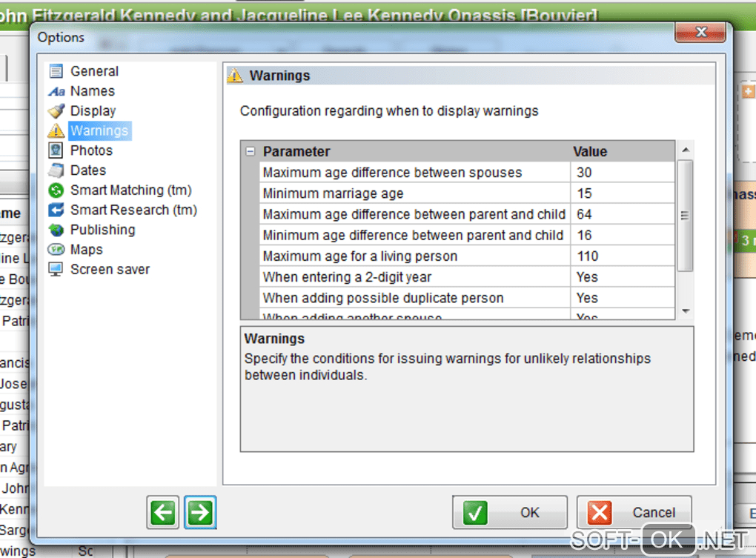Screen dimensions: 756x558
Task: Collapse the Parameter group with minus box
Action: [x=251, y=151]
